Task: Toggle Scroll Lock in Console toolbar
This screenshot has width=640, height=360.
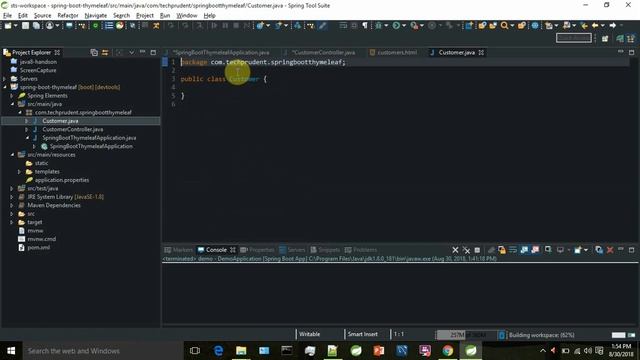Action: click(502, 250)
